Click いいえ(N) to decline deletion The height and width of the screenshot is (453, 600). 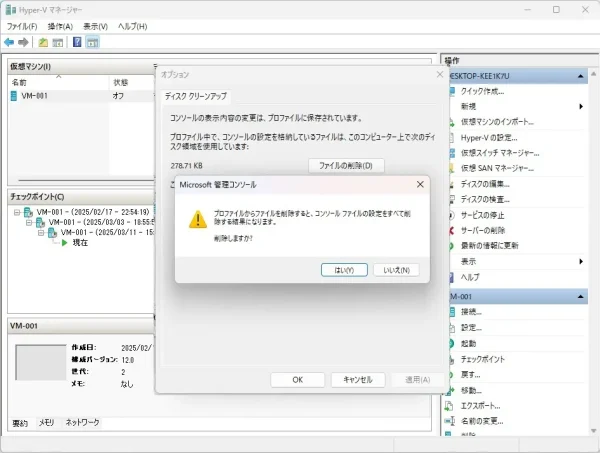click(x=396, y=270)
